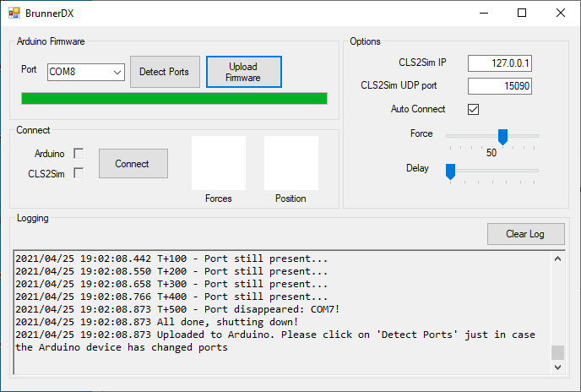Click Upload Firmware button

[x=244, y=72]
